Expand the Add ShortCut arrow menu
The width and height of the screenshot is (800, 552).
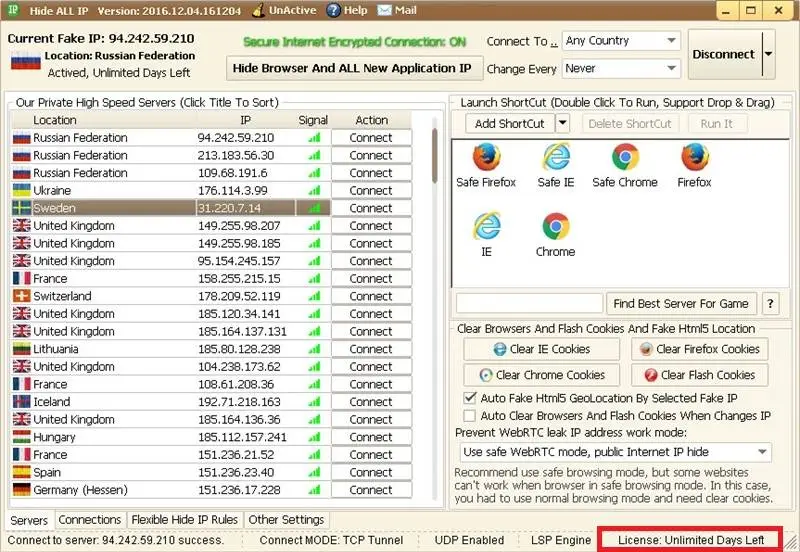pyautogui.click(x=562, y=123)
